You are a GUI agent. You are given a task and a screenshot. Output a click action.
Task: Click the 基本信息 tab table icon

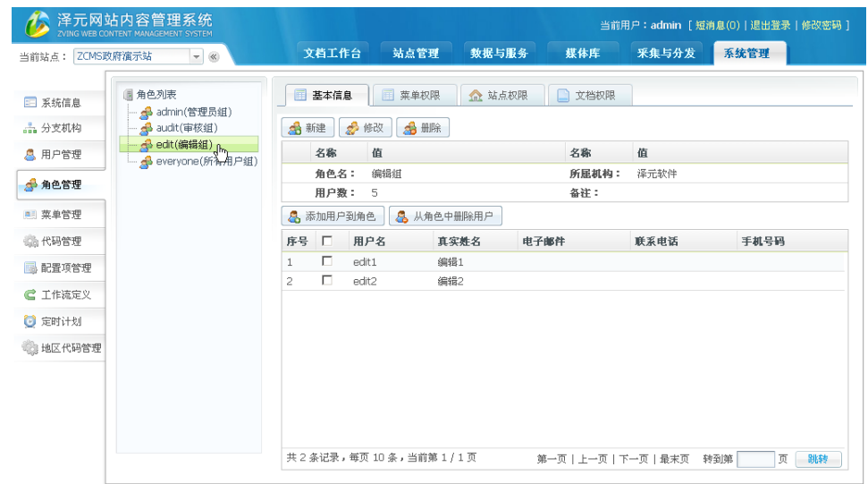300,95
